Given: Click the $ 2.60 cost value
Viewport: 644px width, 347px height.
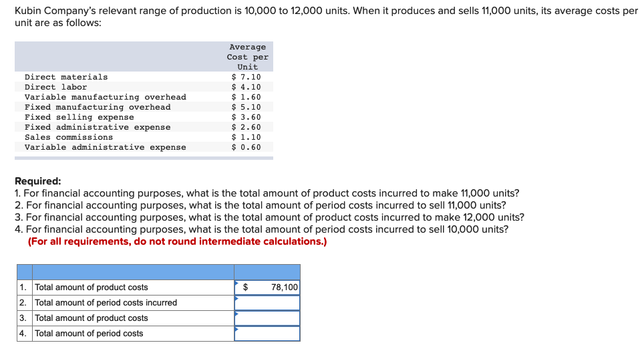Looking at the screenshot, I should tap(246, 127).
